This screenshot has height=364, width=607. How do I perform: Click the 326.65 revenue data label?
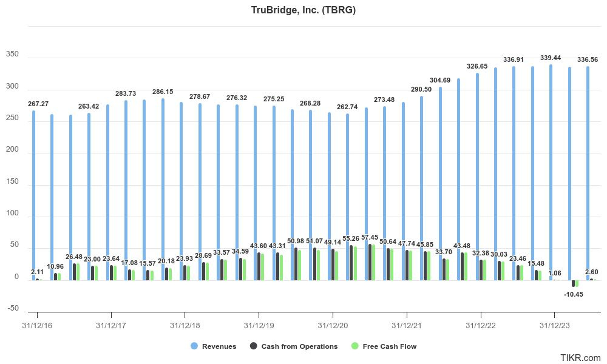point(477,66)
